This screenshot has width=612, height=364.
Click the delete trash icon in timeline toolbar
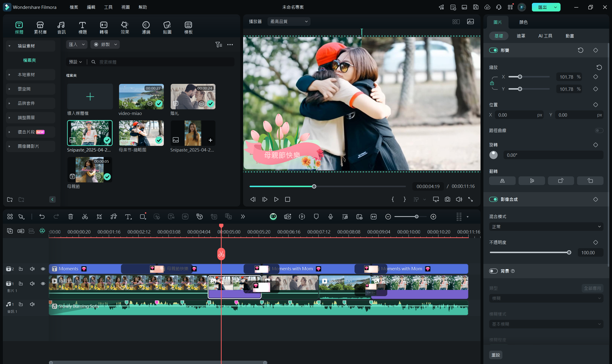click(71, 217)
